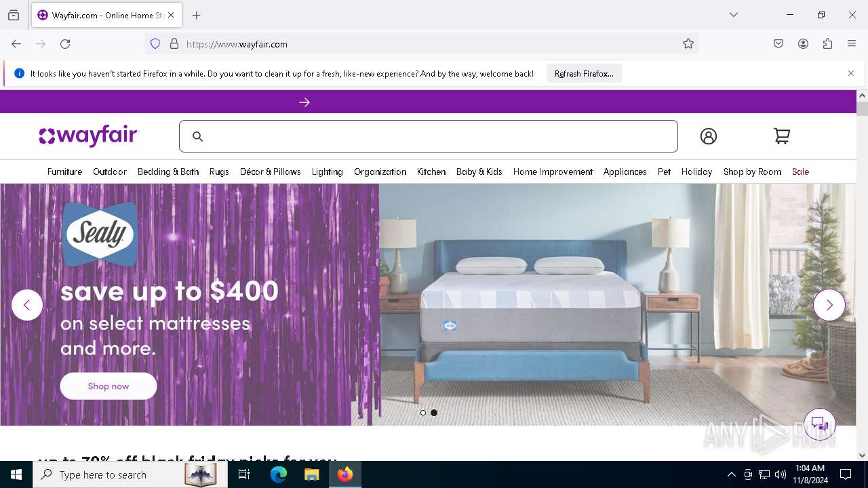Open the Outdoor category
The height and width of the screenshot is (488, 868).
coord(110,171)
